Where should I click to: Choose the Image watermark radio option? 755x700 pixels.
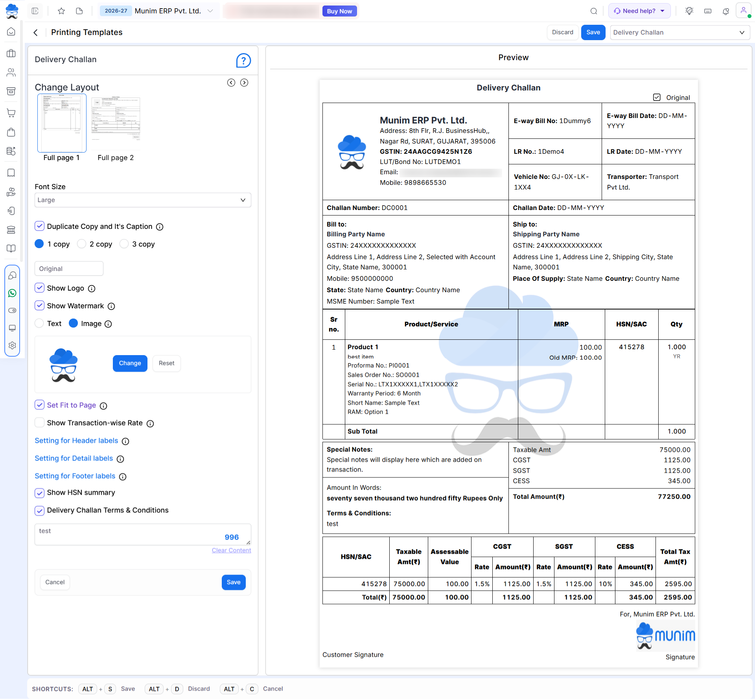coord(73,323)
